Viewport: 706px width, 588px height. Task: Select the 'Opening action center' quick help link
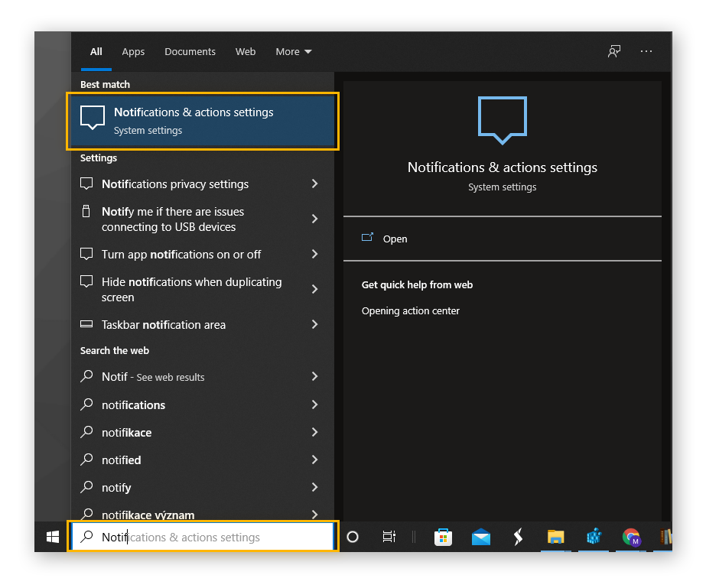point(410,310)
